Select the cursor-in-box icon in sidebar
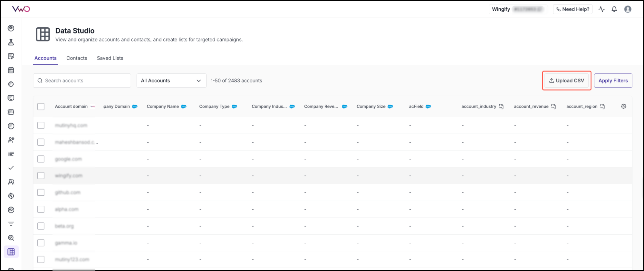The image size is (644, 271). tap(11, 56)
